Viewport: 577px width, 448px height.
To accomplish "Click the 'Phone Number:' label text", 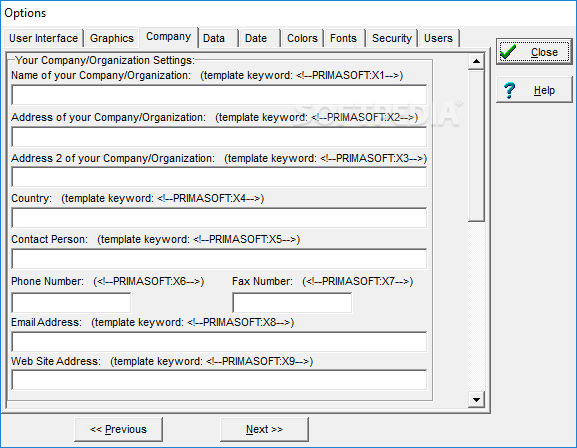I will click(47, 281).
